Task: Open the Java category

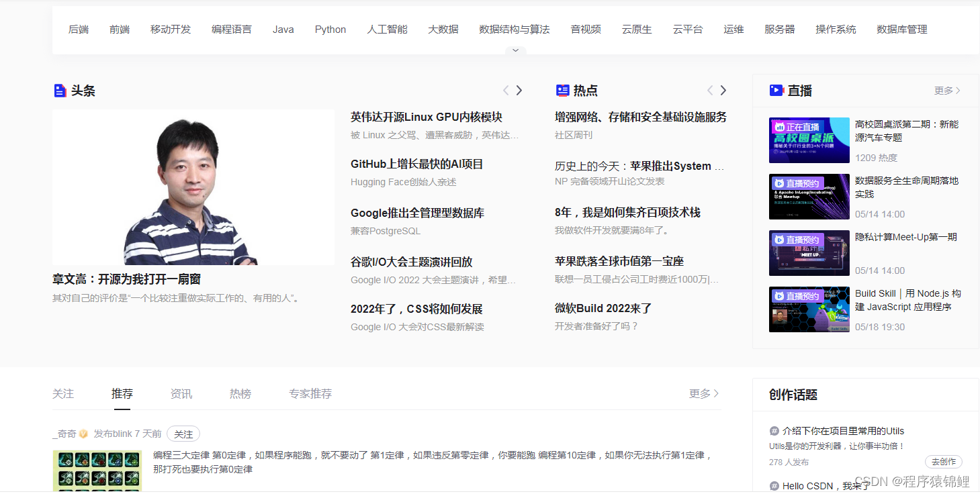Action: tap(283, 30)
